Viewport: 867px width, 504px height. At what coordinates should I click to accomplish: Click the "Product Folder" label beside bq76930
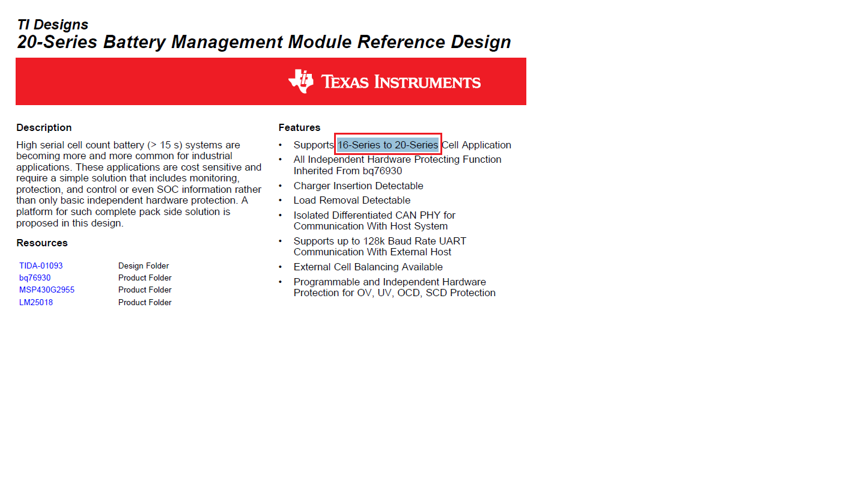coord(145,278)
